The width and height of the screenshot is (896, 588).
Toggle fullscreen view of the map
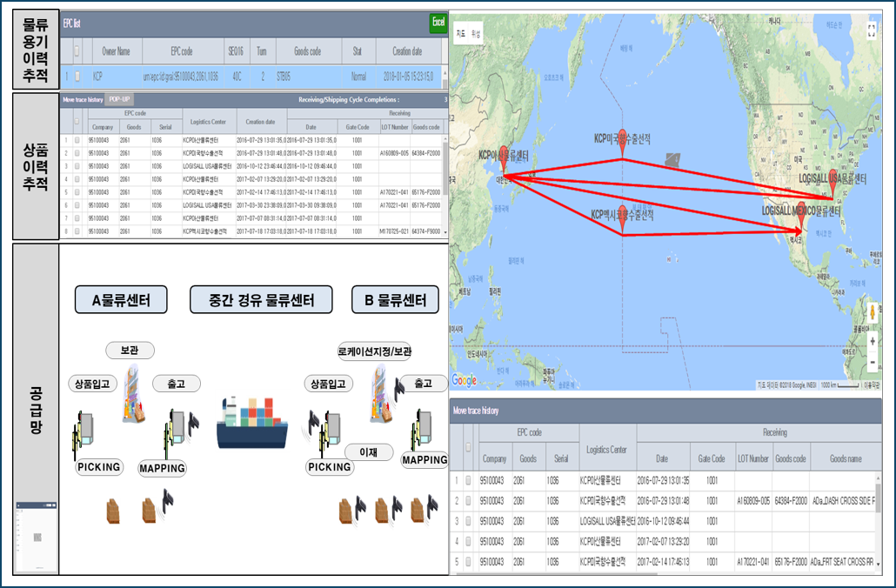872,30
